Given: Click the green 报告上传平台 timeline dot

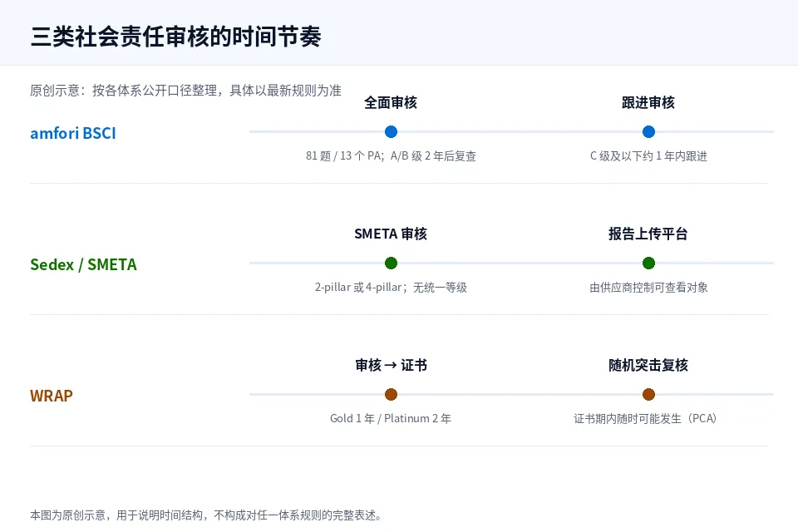Looking at the screenshot, I should click(x=648, y=264).
